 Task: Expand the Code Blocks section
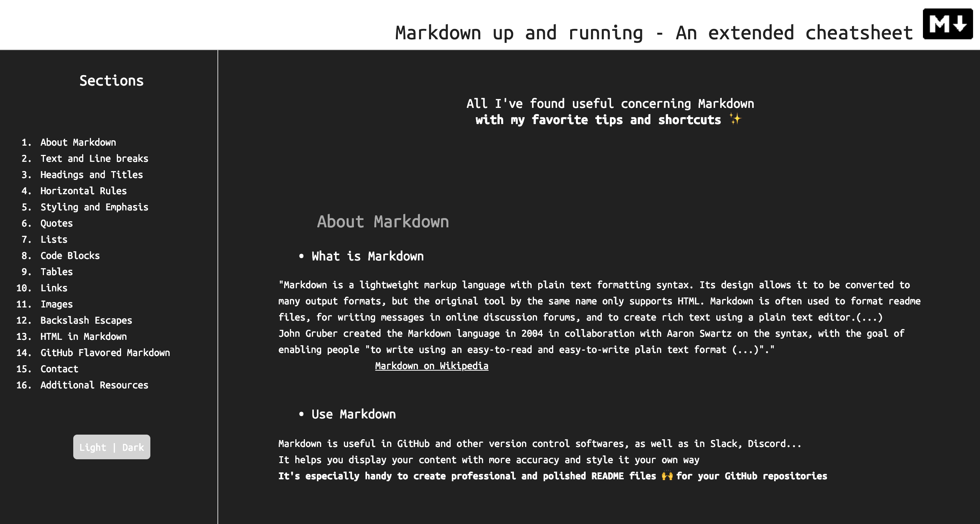(70, 255)
